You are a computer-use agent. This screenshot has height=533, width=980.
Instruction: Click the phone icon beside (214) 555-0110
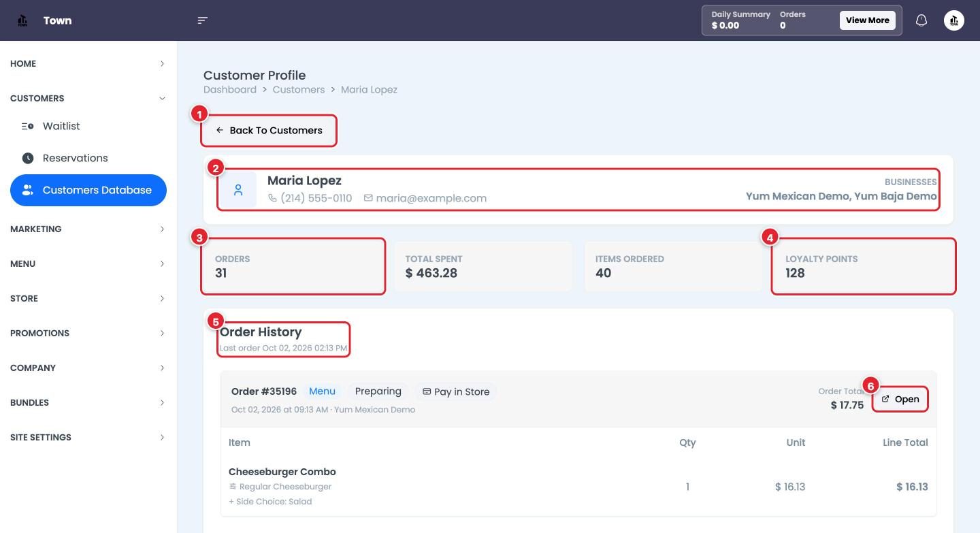click(x=272, y=198)
